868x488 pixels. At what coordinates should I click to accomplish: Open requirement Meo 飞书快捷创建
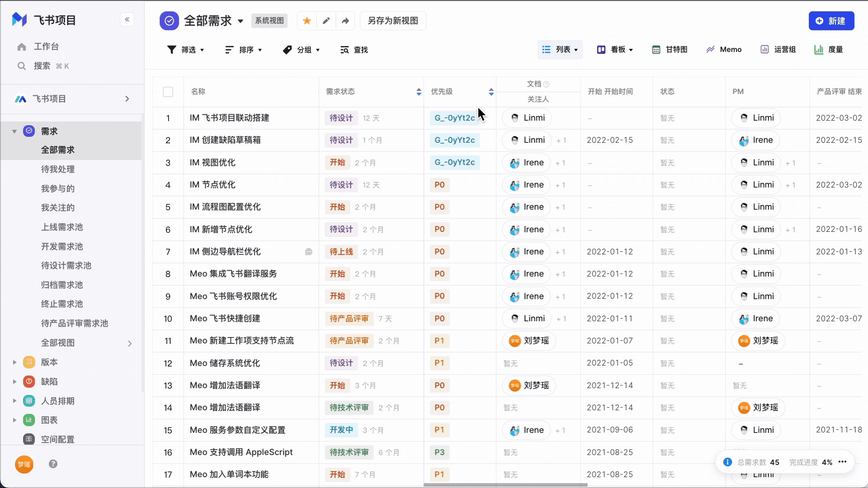pos(225,319)
